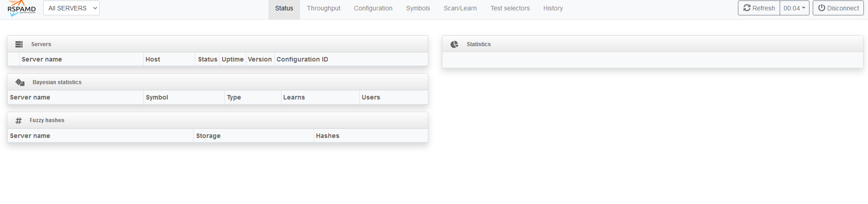The image size is (868, 204).
Task: Click the Disconnect button
Action: pyautogui.click(x=838, y=8)
